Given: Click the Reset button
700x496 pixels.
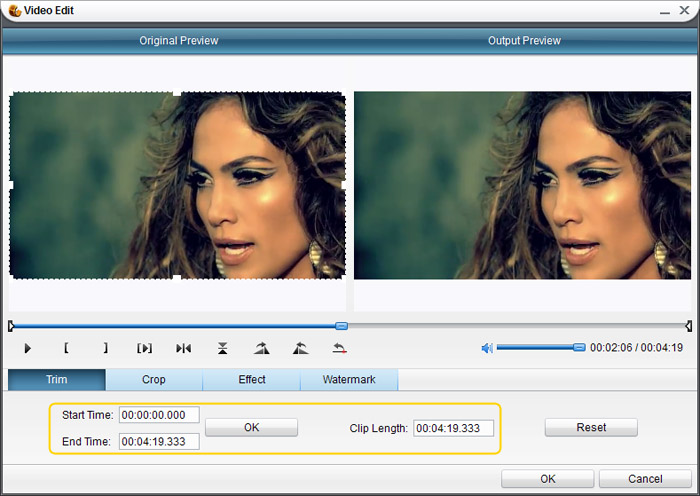Looking at the screenshot, I should (x=591, y=427).
